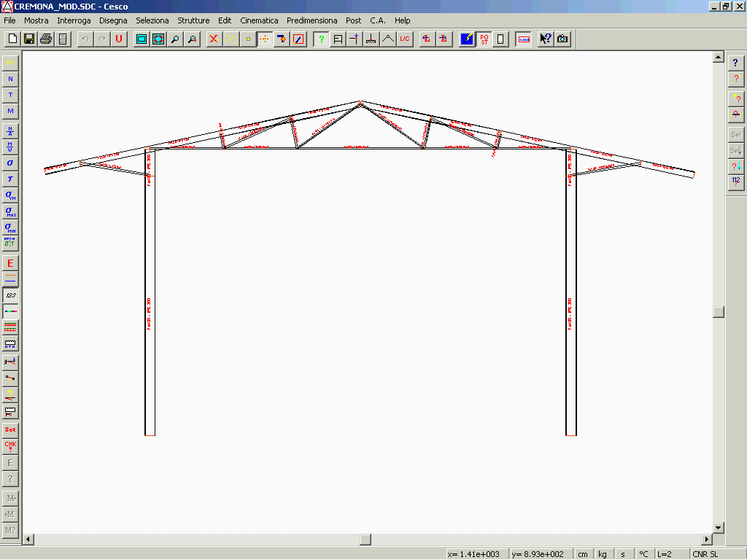Toggle the 123 numbering display button
Screen dimensions: 747x560
coord(10,295)
